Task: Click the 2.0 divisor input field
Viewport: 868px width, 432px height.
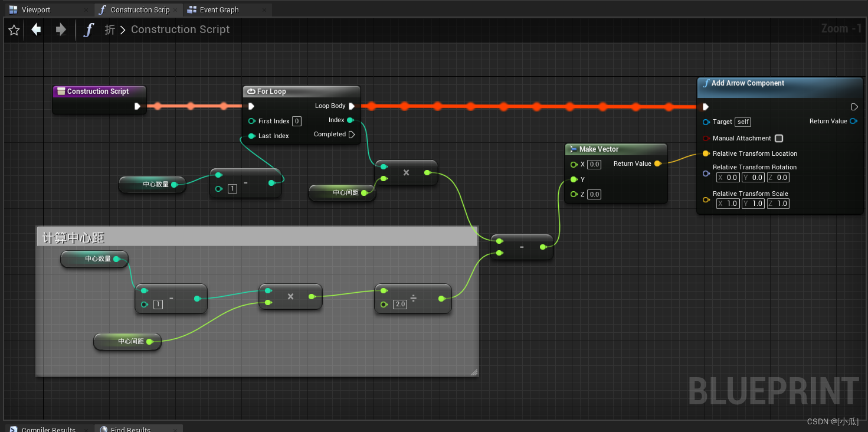Action: pos(399,304)
